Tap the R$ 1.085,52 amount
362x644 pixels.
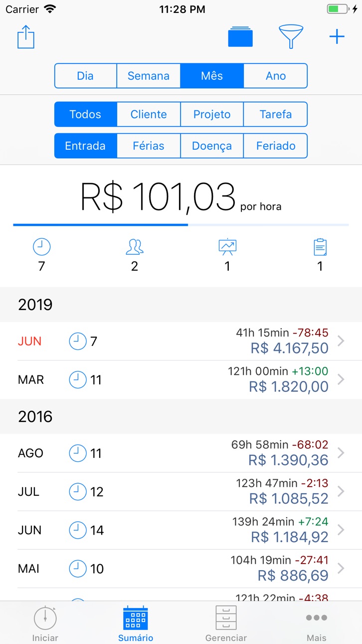(289, 498)
